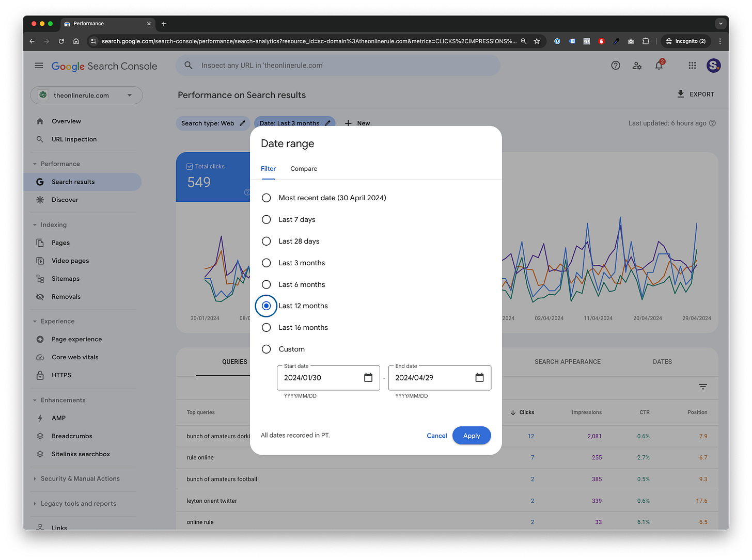Select Most recent date radio option

point(267,198)
